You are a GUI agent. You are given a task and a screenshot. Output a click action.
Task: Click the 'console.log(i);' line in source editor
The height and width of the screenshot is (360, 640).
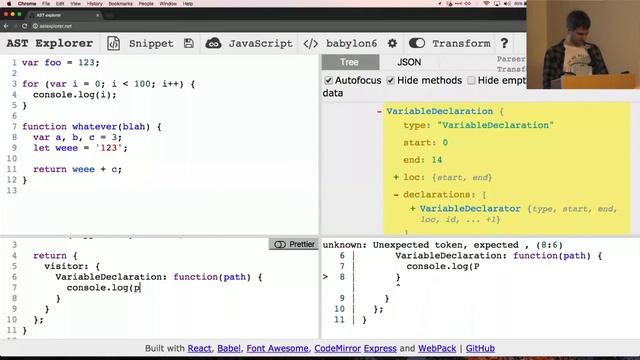coord(74,94)
